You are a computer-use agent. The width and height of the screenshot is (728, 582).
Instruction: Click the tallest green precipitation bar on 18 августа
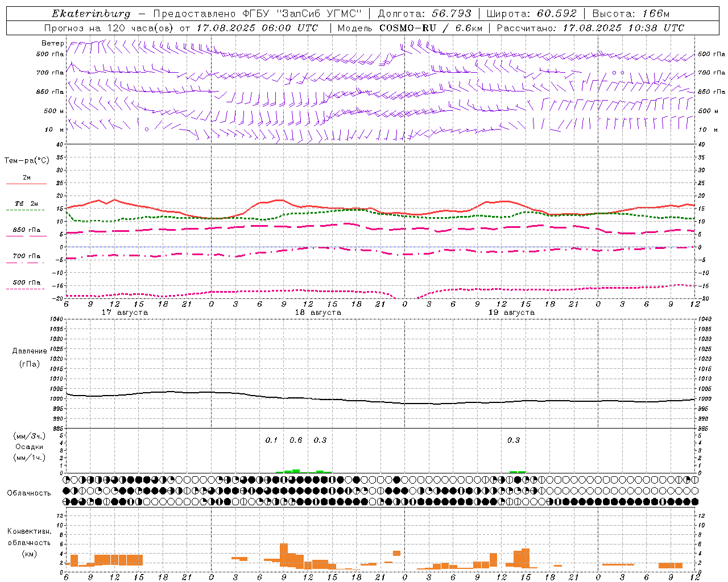pos(296,471)
